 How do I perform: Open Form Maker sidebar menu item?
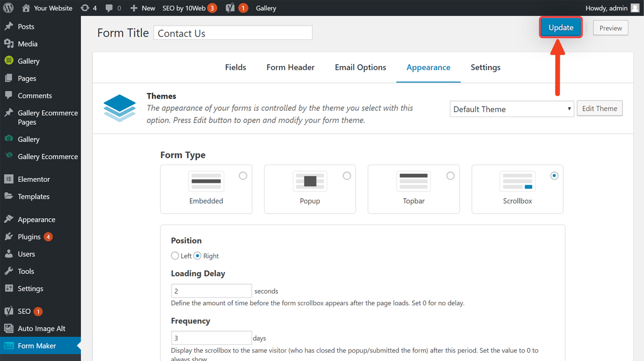click(x=40, y=346)
